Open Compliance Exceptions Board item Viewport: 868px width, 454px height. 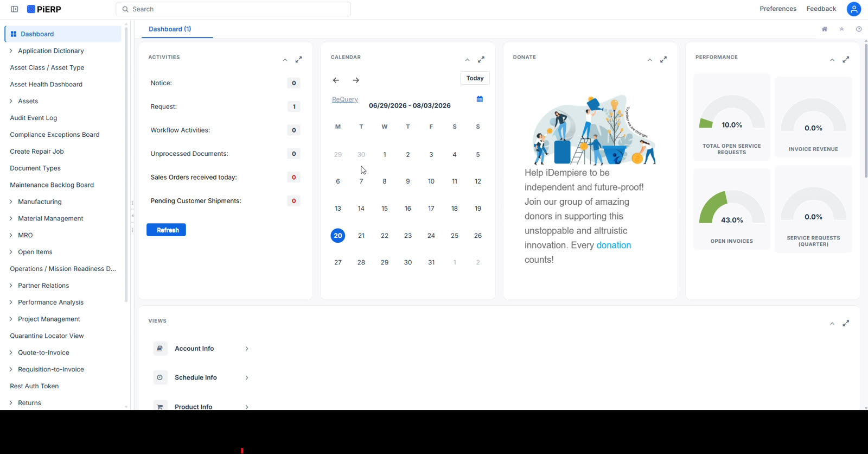(55, 135)
